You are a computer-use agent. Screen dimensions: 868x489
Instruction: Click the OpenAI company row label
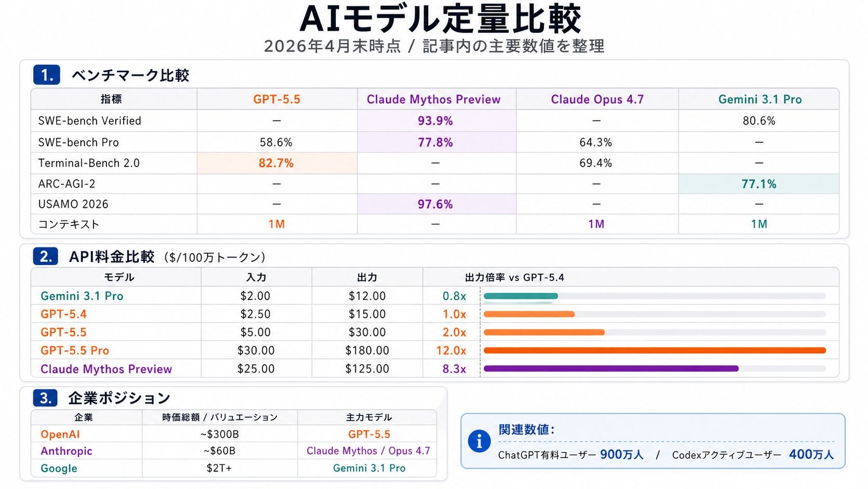(x=60, y=434)
